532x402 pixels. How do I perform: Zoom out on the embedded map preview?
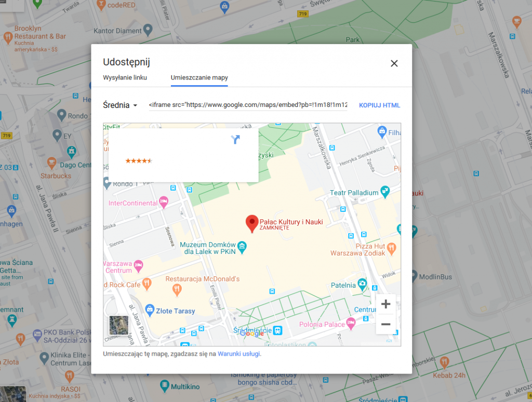(x=385, y=324)
